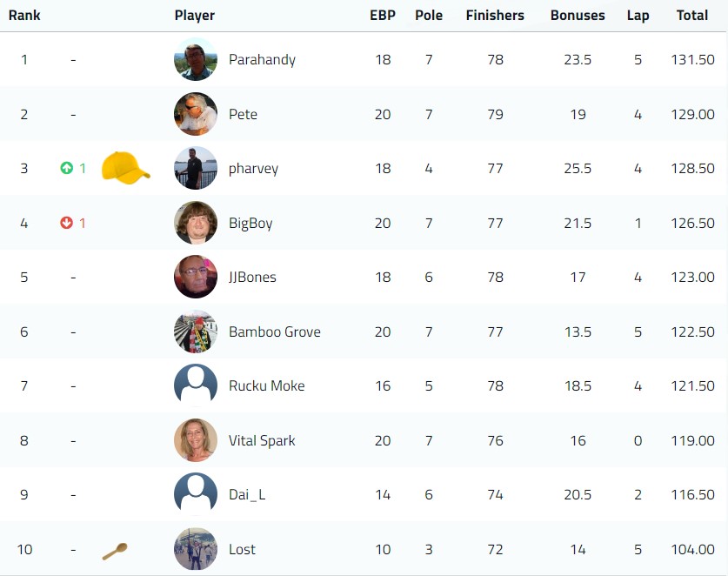This screenshot has width=728, height=576.
Task: Open Dai_L's default avatar icon
Action: click(x=196, y=494)
